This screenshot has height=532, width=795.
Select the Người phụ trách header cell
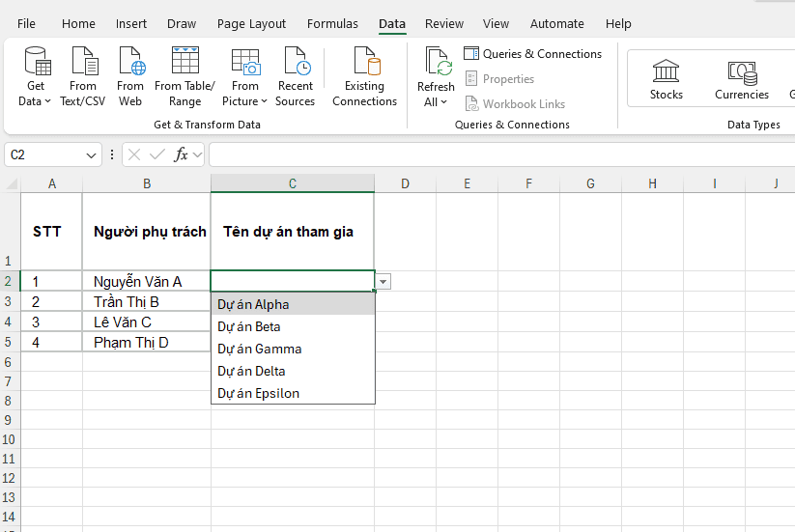pos(147,232)
